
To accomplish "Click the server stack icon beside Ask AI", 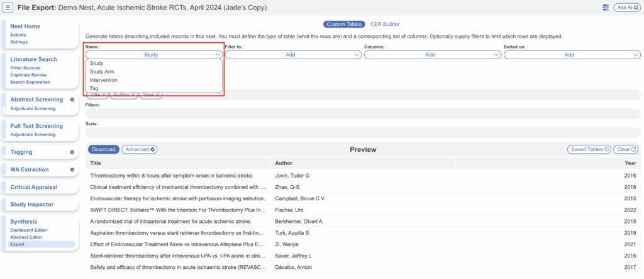I will point(605,7).
